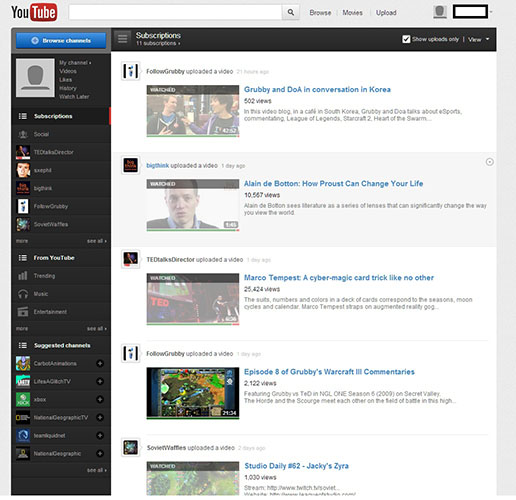Open the View dropdown menu
Viewport: 516px width, 500px height.
pos(479,39)
